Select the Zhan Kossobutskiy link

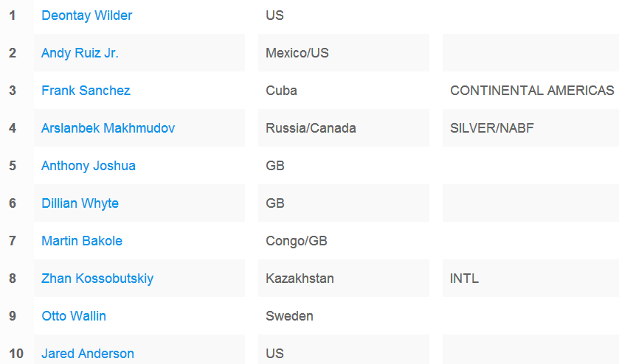97,278
